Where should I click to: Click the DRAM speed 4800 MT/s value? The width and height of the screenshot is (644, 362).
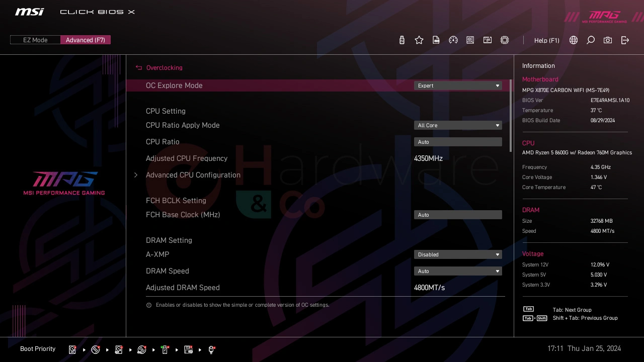pyautogui.click(x=602, y=231)
